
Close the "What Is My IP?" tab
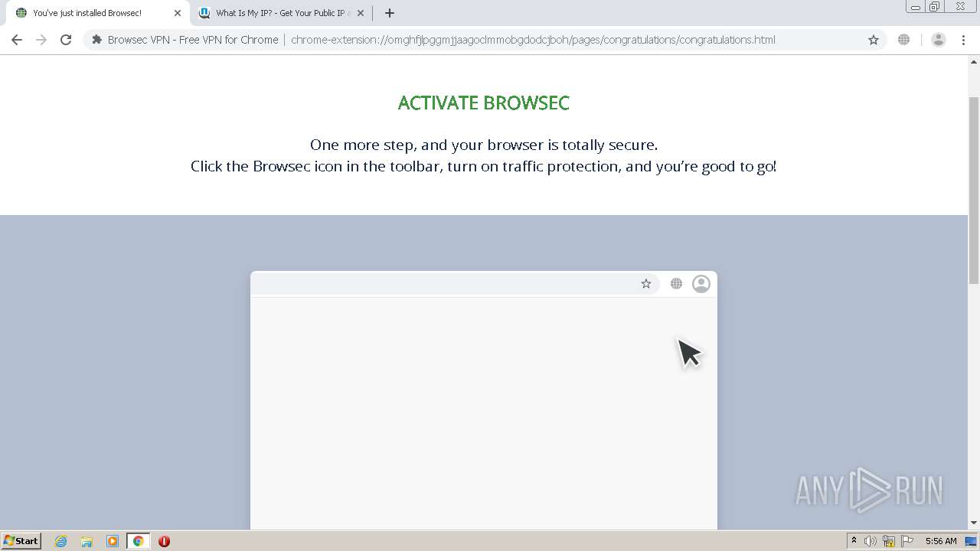click(361, 13)
